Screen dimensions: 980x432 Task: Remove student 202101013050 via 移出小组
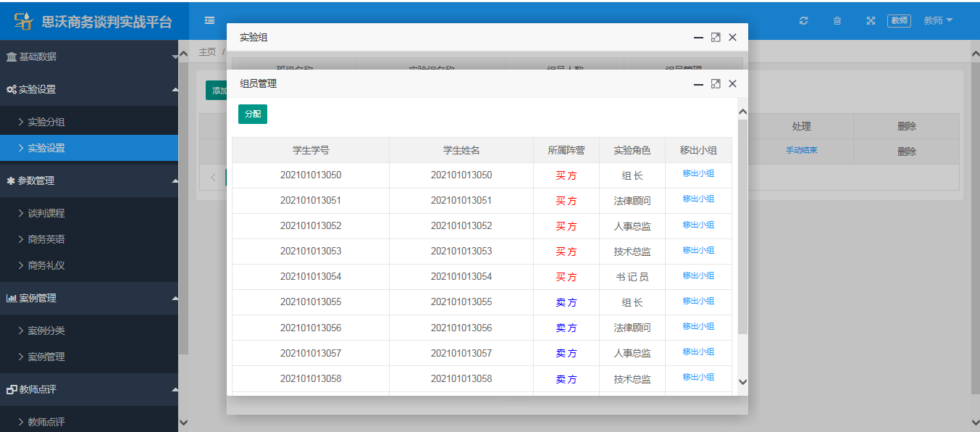click(698, 174)
